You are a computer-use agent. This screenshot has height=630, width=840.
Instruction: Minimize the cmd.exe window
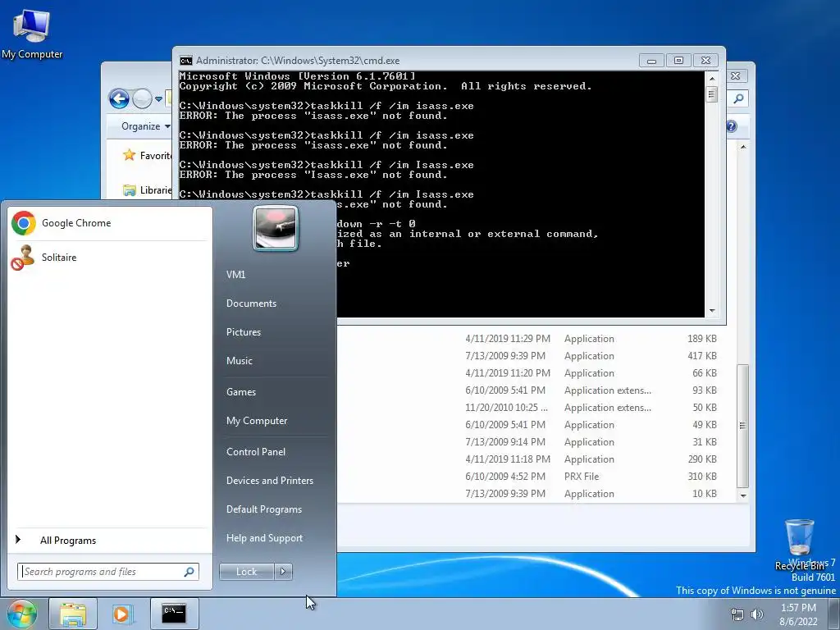(x=651, y=61)
